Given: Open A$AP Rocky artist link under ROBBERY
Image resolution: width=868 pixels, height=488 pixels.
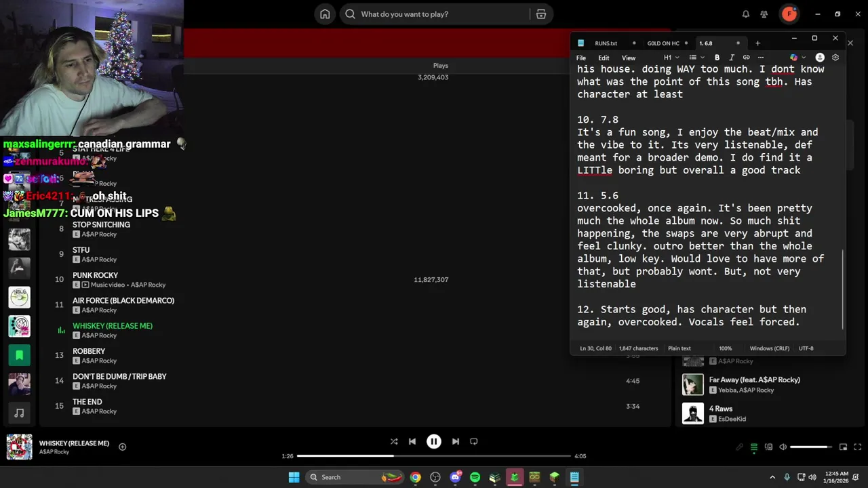Looking at the screenshot, I should pyautogui.click(x=99, y=361).
